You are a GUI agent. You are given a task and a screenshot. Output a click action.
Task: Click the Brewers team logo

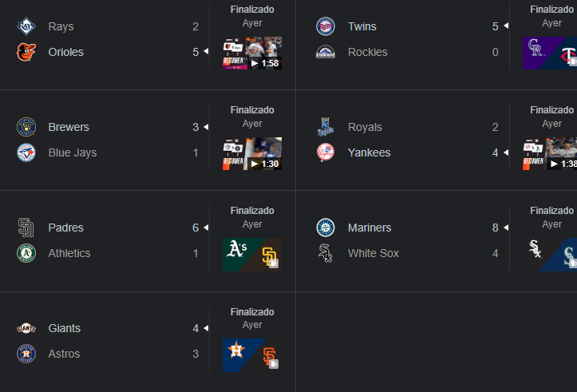click(26, 127)
